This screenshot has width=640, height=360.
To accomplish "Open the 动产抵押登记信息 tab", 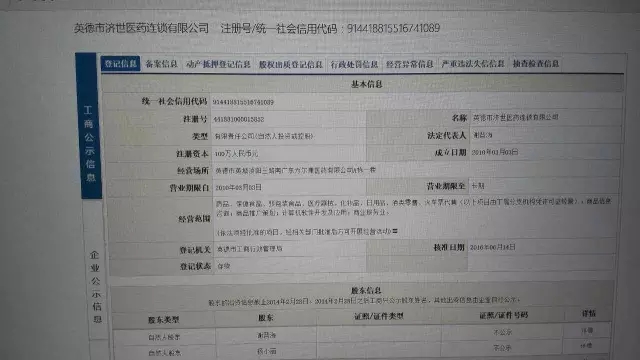I will (x=218, y=64).
